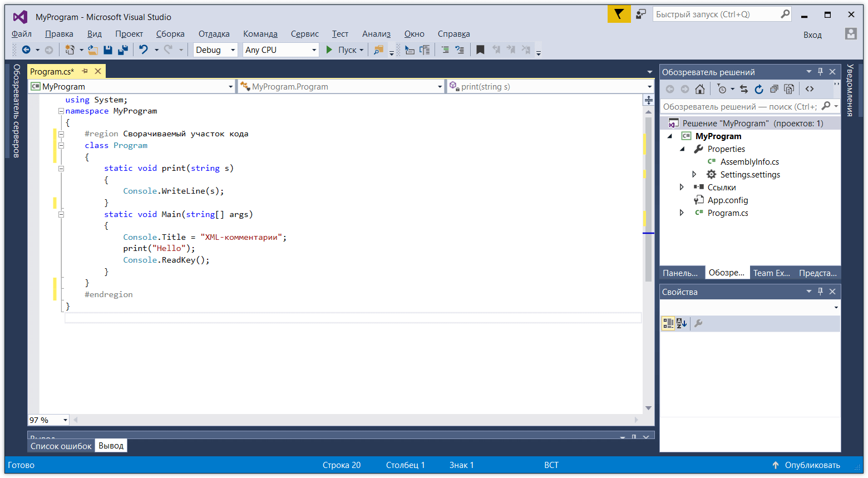
Task: Click the Property Pages wrench icon
Action: (699, 323)
